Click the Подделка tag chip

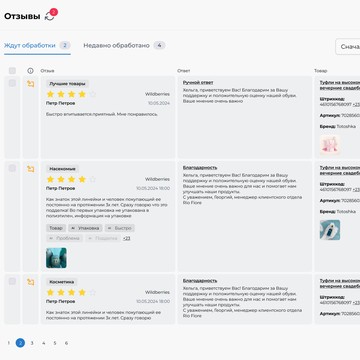tap(103, 238)
